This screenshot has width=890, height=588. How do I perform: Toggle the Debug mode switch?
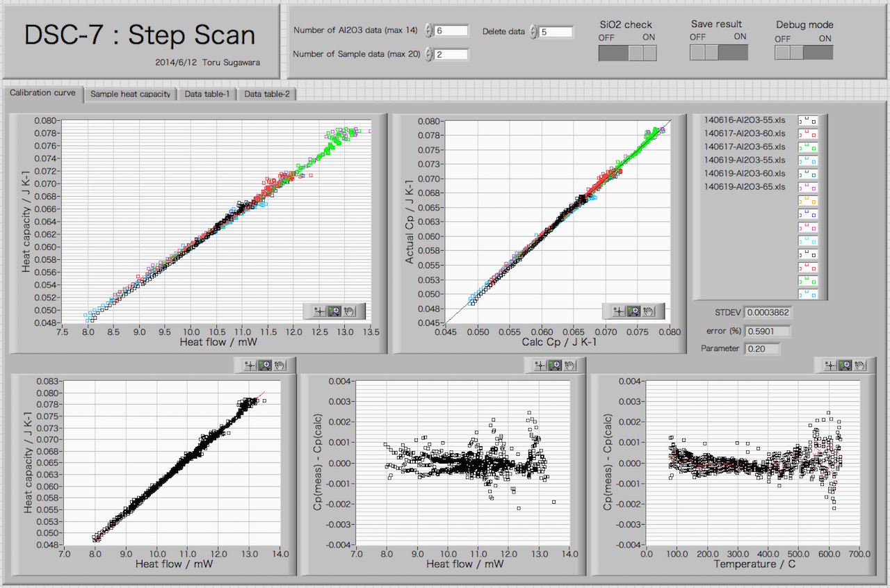coord(804,53)
